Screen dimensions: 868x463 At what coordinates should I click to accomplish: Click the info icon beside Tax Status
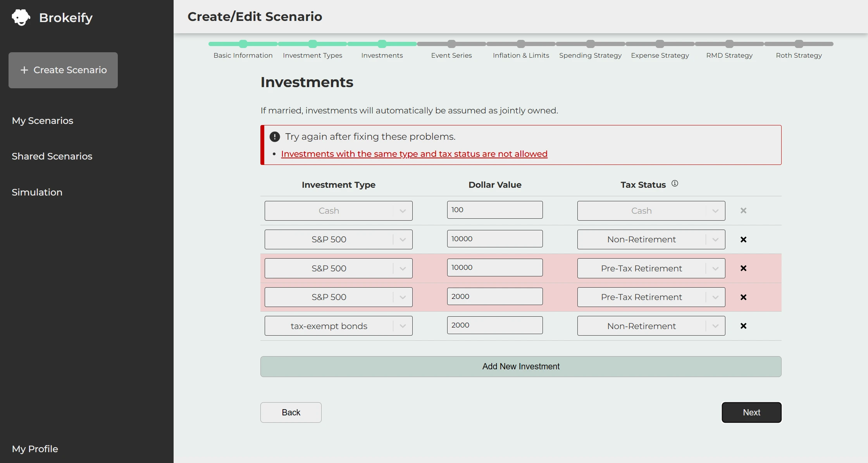[x=675, y=183]
